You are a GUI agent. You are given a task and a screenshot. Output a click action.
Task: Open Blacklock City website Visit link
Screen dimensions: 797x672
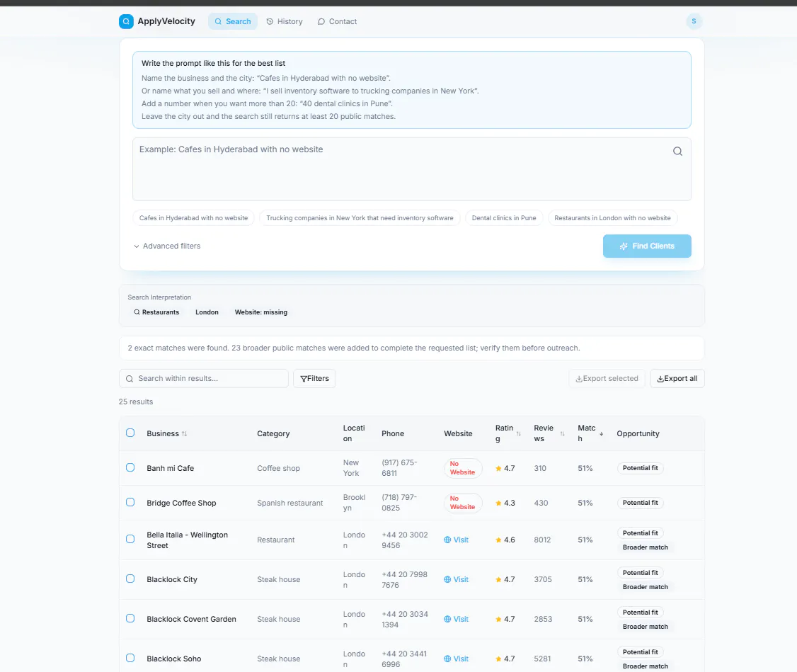[x=456, y=579]
